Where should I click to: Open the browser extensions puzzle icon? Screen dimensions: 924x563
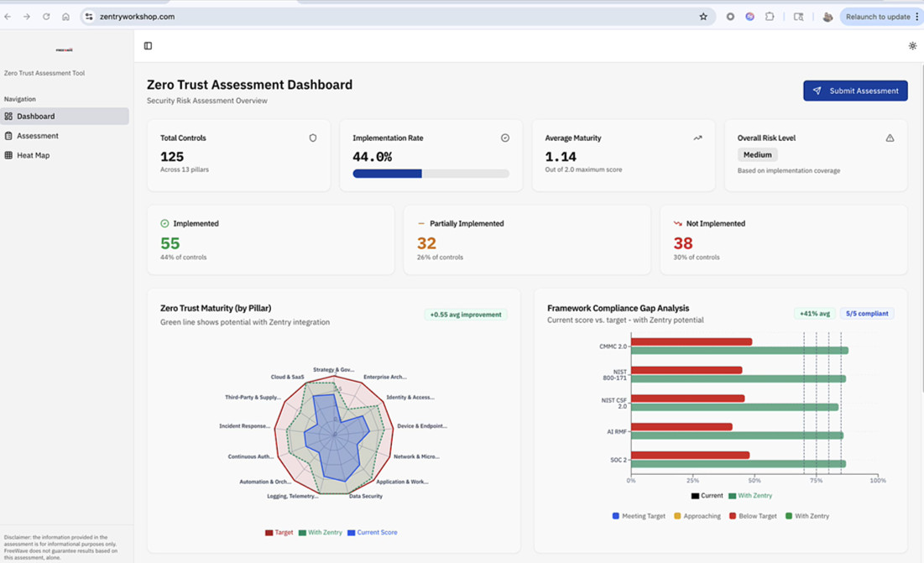click(770, 17)
